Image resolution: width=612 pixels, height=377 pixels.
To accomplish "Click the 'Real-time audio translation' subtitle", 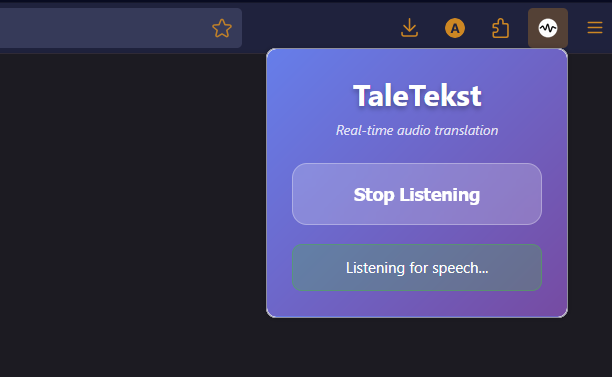I will click(x=417, y=130).
